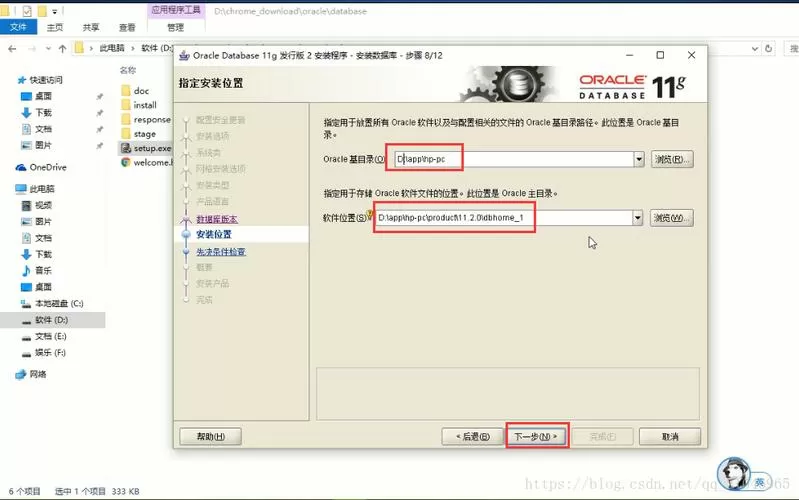Select 安装位置 step in installer sidebar

point(214,234)
